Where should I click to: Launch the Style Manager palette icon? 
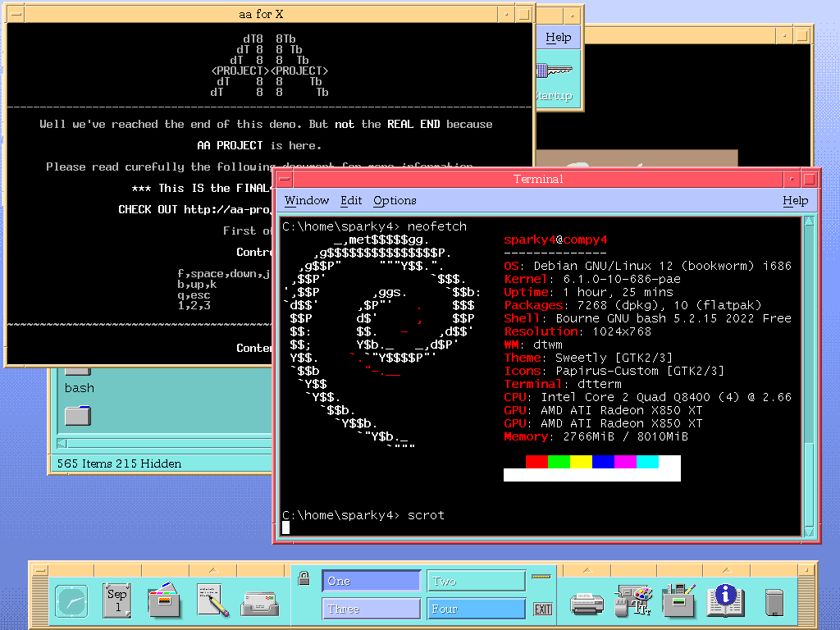(633, 601)
